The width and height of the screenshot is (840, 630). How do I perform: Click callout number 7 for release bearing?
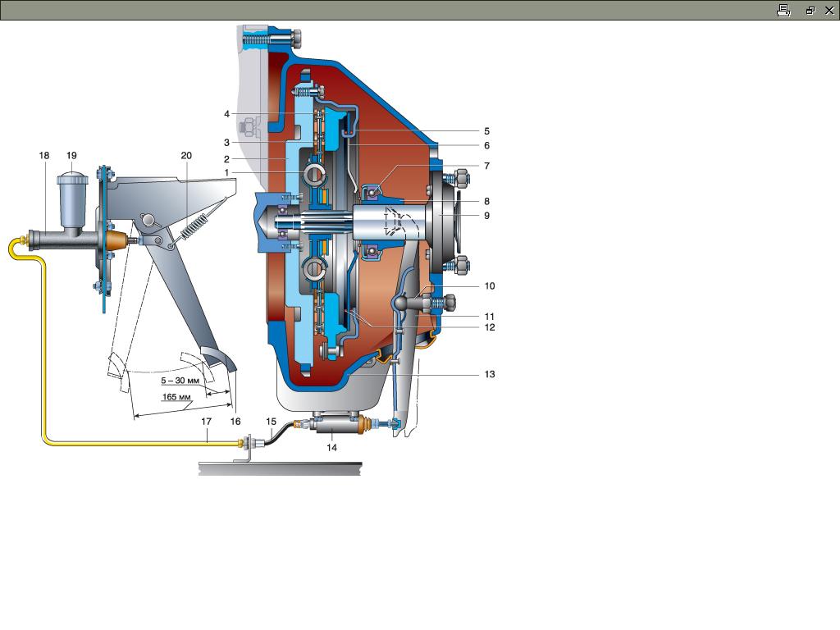tap(486, 166)
